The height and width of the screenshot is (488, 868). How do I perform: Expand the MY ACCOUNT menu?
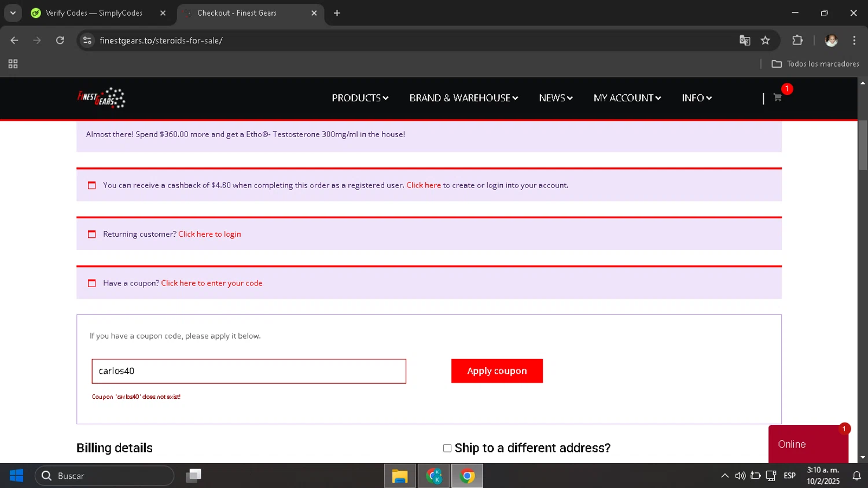click(x=627, y=98)
